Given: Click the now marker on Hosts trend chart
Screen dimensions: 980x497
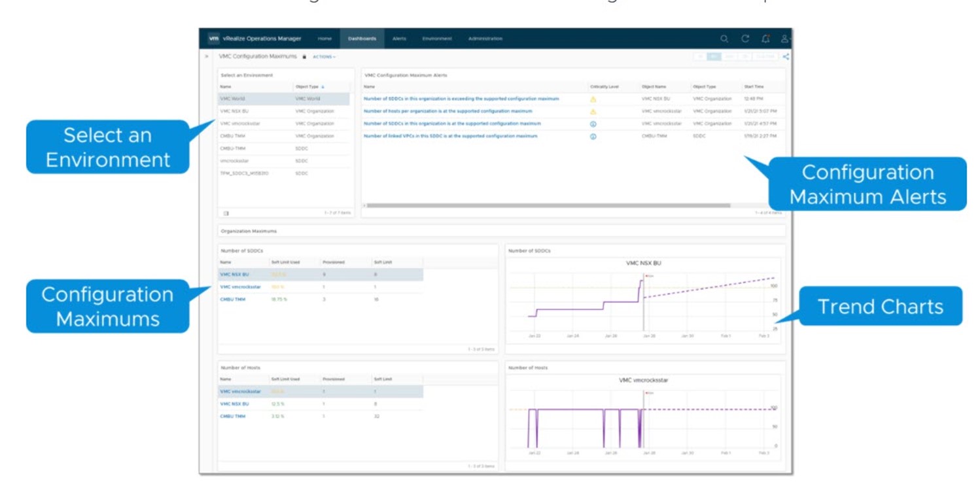Looking at the screenshot, I should (650, 393).
